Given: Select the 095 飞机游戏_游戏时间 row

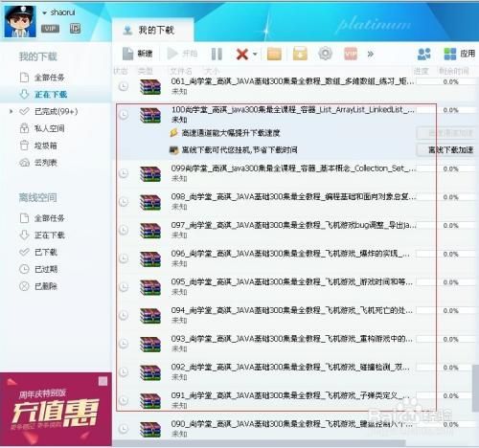Looking at the screenshot, I should click(x=295, y=287).
